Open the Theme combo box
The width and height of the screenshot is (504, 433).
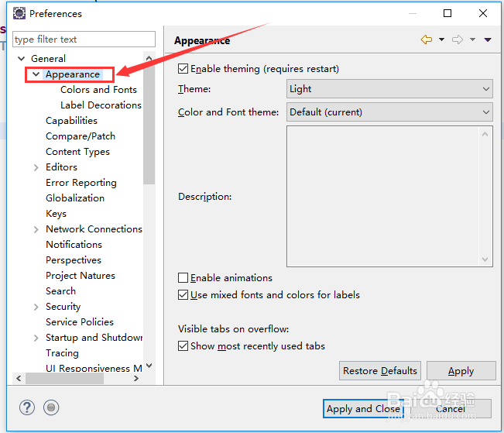point(389,89)
